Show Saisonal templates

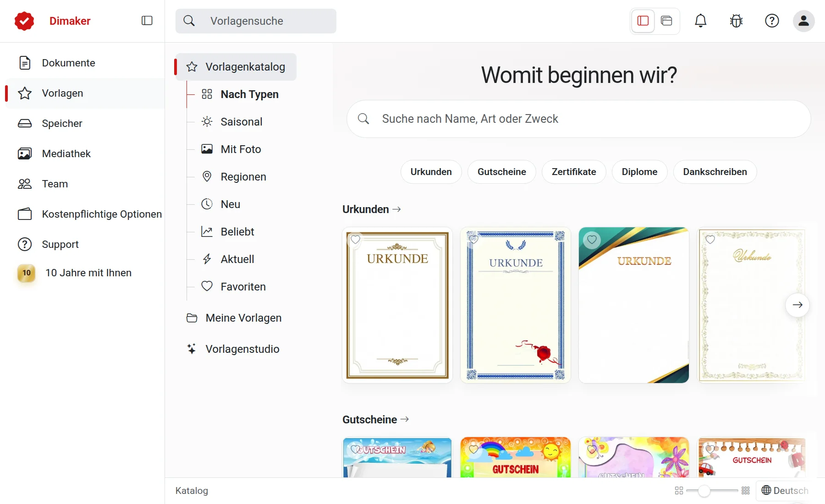click(232, 122)
